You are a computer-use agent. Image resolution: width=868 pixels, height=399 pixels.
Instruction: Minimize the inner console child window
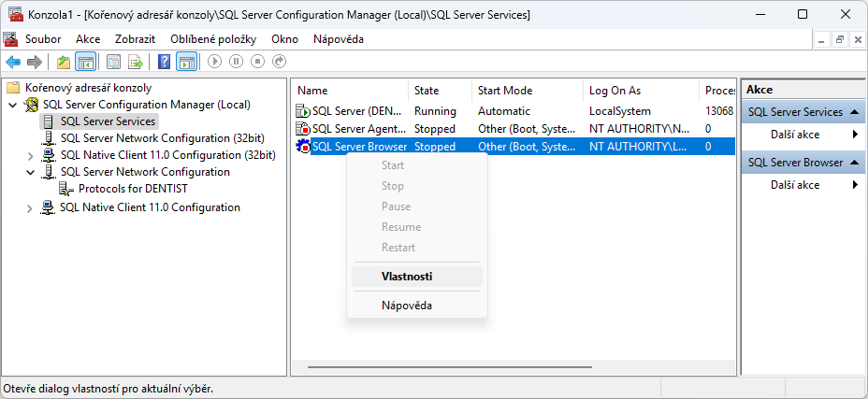[821, 39]
